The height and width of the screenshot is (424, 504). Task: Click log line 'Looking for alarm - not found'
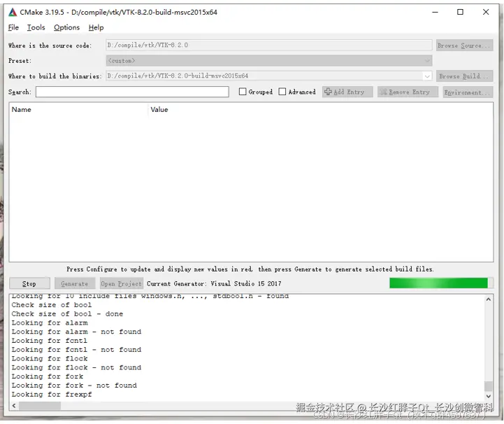click(x=76, y=332)
